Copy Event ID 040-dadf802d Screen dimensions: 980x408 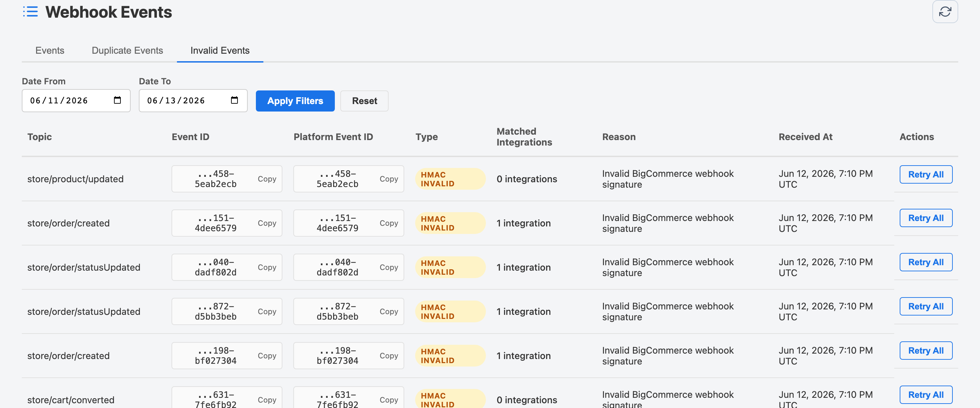click(267, 267)
